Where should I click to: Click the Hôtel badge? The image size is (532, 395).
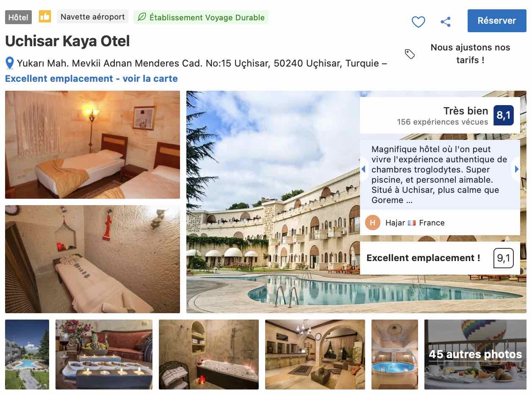click(x=18, y=17)
